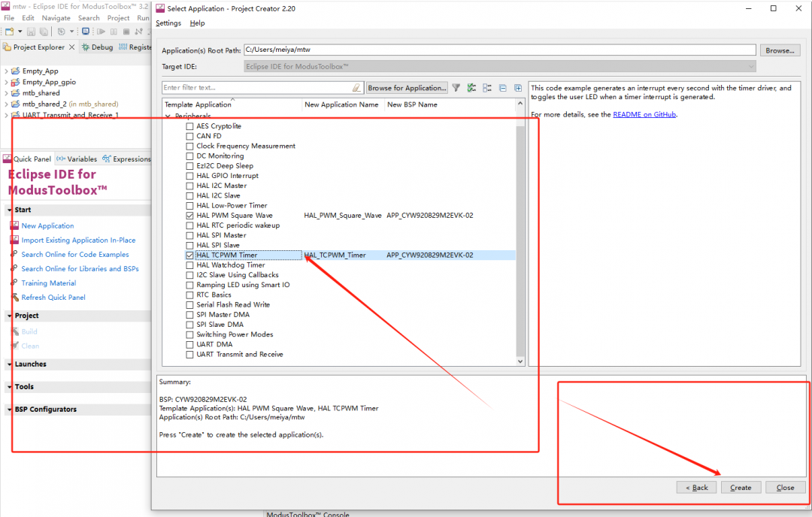Viewport: 812px width, 517px height.
Task: Click the Expand All icon in Project Creator
Action: [518, 87]
